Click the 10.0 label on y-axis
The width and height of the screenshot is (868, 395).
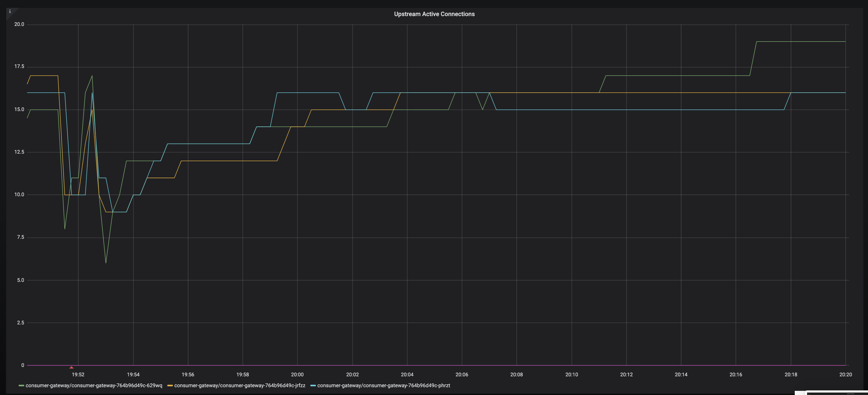[x=19, y=195]
